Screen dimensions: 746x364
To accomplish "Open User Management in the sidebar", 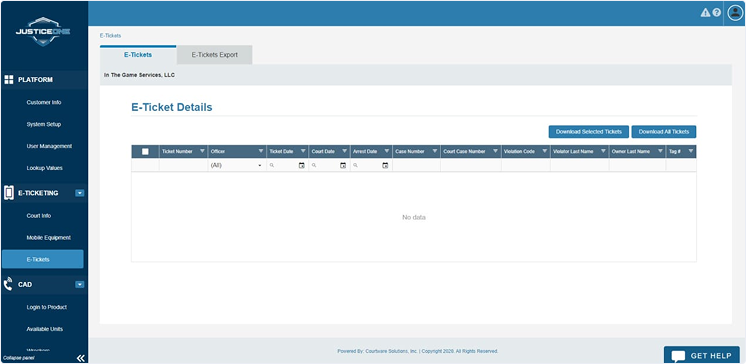I will tap(49, 146).
